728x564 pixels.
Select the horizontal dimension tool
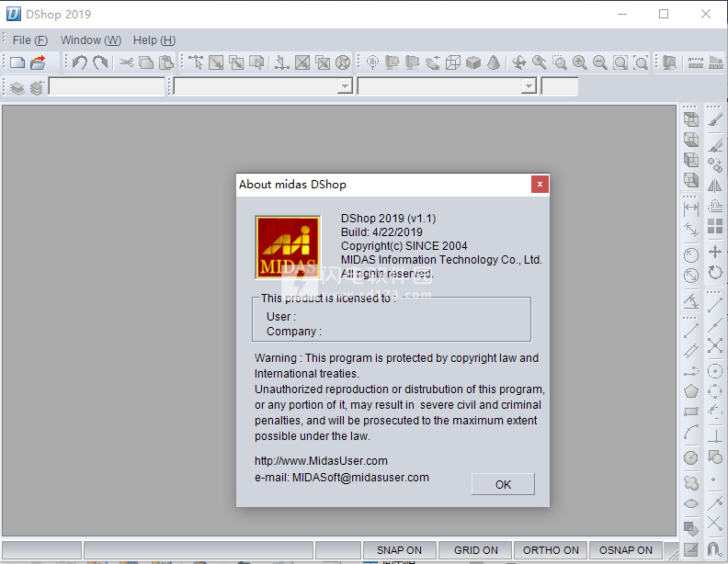(691, 209)
